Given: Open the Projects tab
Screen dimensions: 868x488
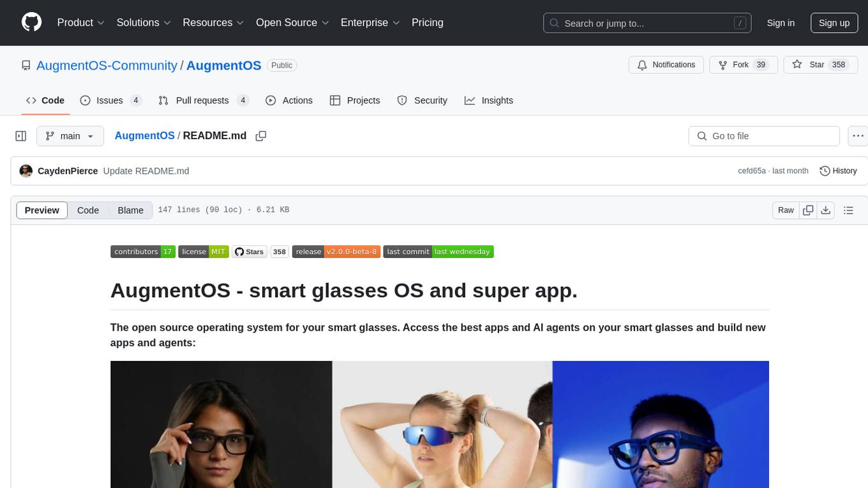Looking at the screenshot, I should 355,100.
